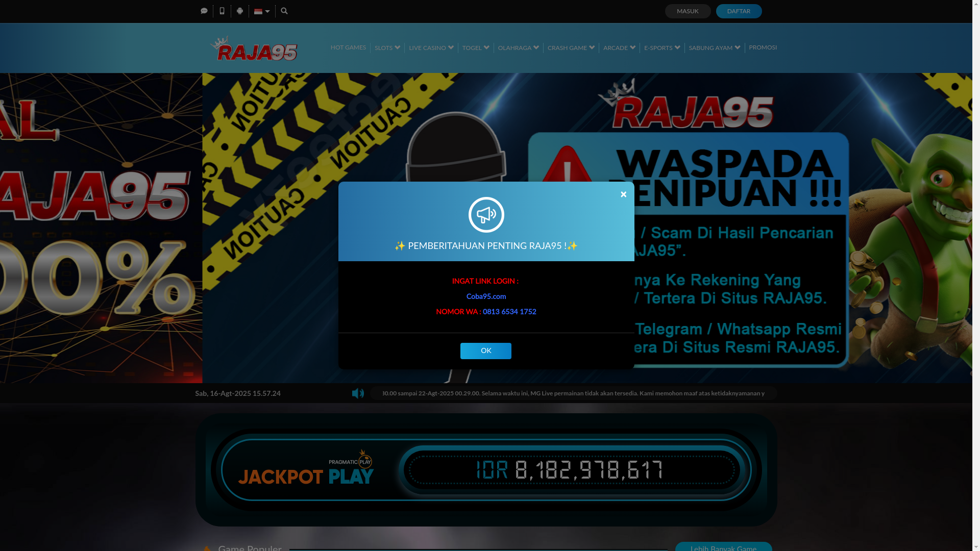Confirm the popup with OK button
Image resolution: width=980 pixels, height=551 pixels.
486,351
